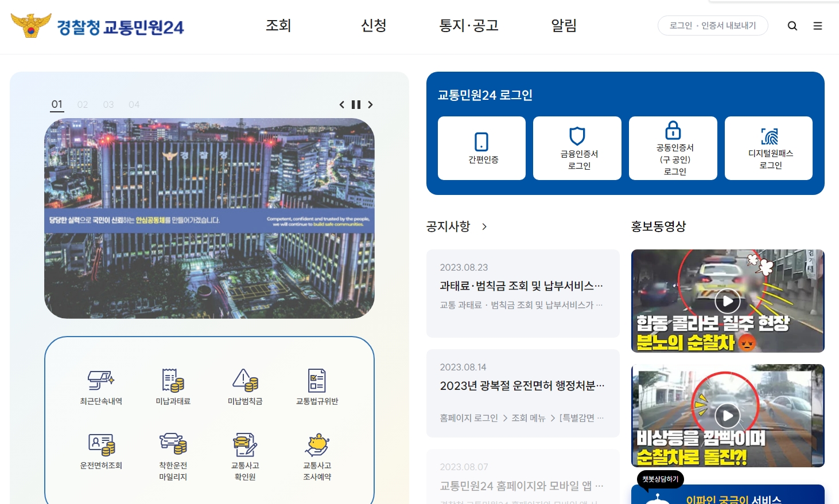Open the 조회 menu
Screen dimensions: 839x504
click(x=278, y=26)
